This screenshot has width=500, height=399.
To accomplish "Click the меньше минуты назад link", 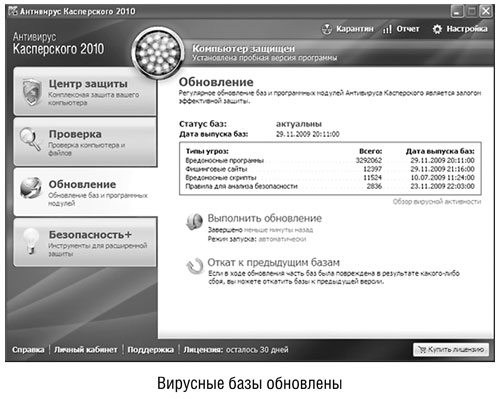I will 279,230.
